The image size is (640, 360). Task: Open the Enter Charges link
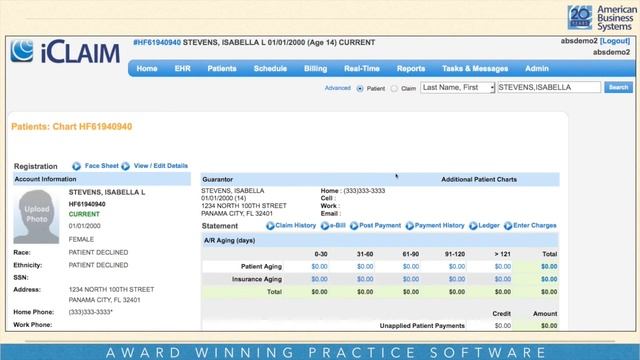tap(535, 225)
